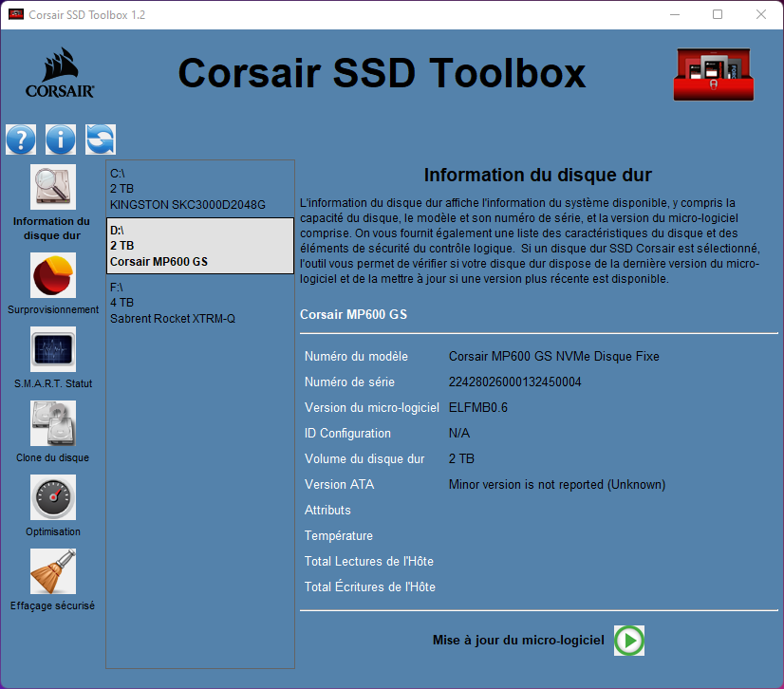Click 'Minor version is not reported (Unknown)'
The image size is (784, 689).
tap(557, 485)
